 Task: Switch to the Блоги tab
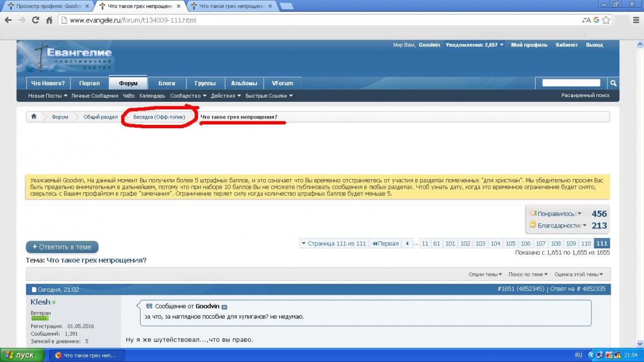click(166, 83)
